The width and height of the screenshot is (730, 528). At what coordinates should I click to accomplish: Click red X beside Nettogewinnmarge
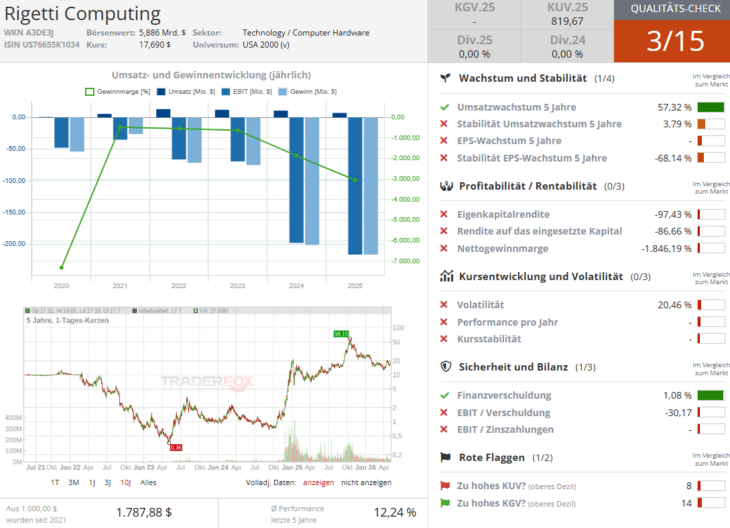tap(444, 248)
